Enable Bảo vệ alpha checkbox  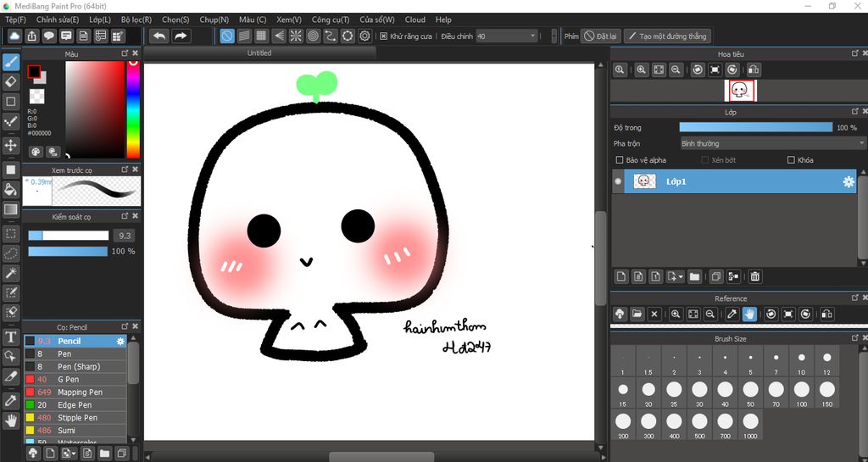coord(620,160)
